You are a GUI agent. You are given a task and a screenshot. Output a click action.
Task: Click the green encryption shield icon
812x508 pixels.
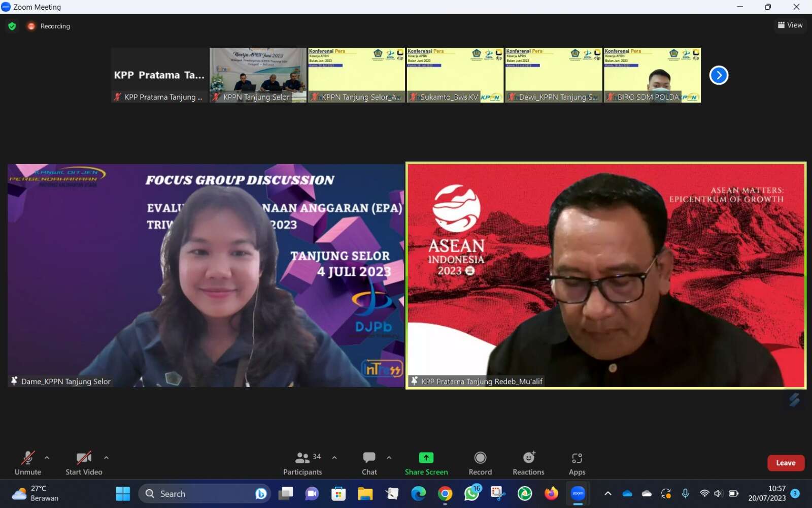point(12,26)
